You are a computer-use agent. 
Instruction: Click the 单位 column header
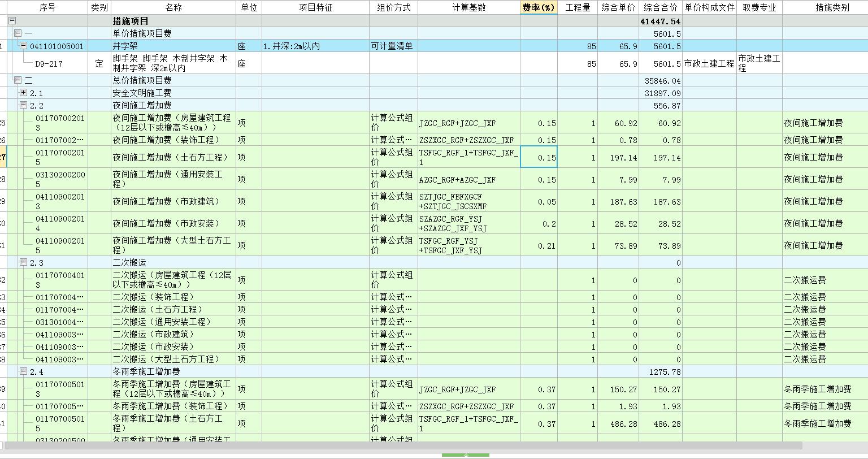click(249, 7)
